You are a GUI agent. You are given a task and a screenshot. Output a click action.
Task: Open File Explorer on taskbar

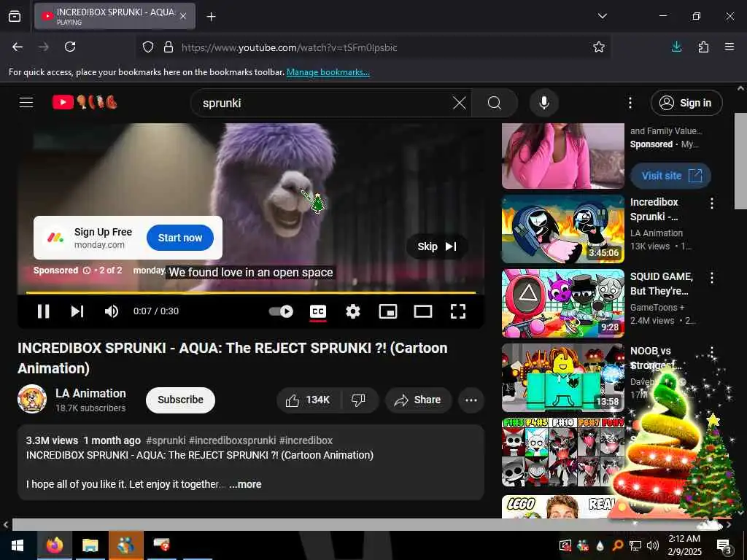pos(90,545)
